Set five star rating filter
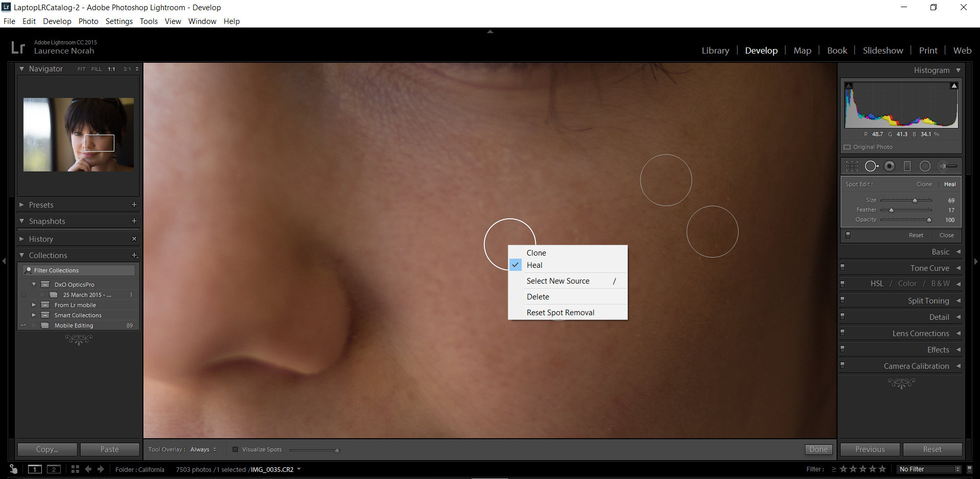The width and height of the screenshot is (980, 479). pos(882,469)
